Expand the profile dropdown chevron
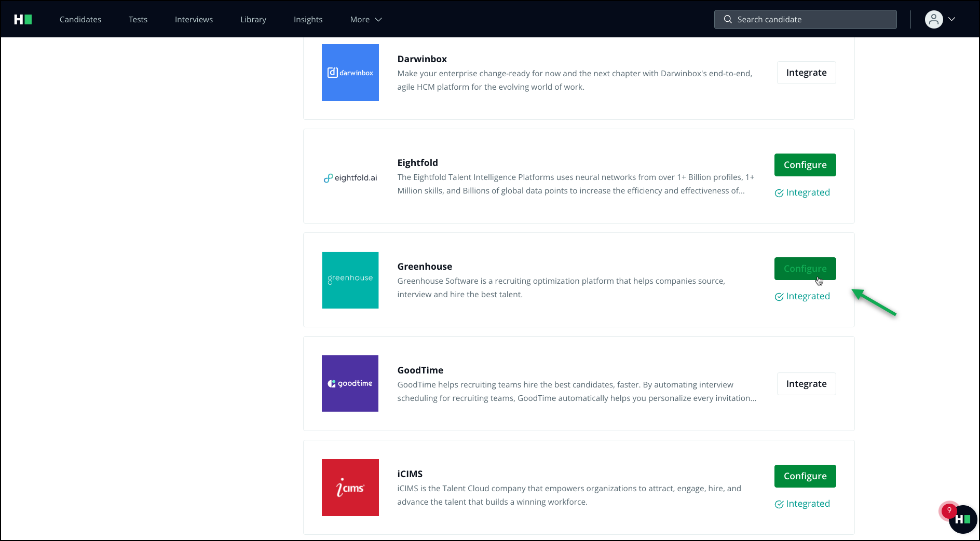 click(952, 19)
